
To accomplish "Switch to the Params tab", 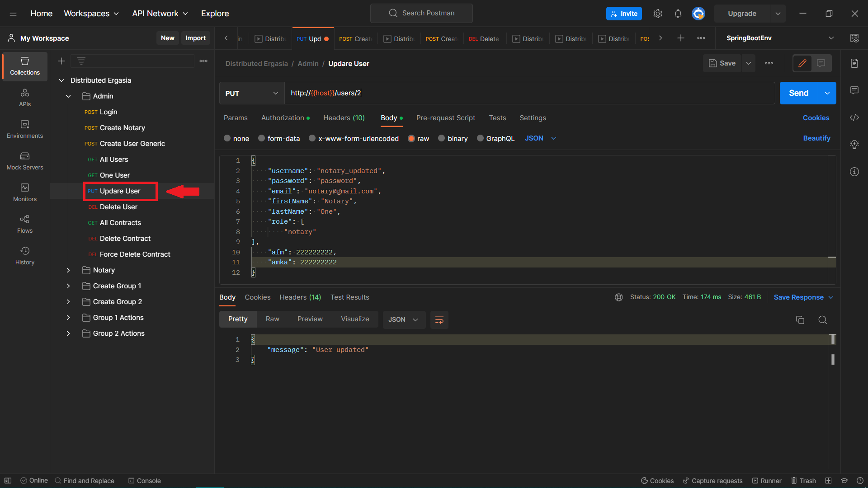I will click(236, 118).
